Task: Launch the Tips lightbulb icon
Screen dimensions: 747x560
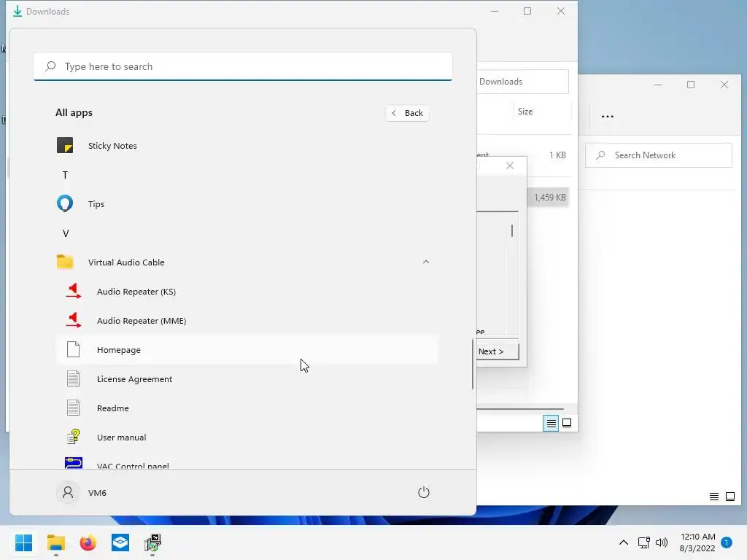Action: 65,203
